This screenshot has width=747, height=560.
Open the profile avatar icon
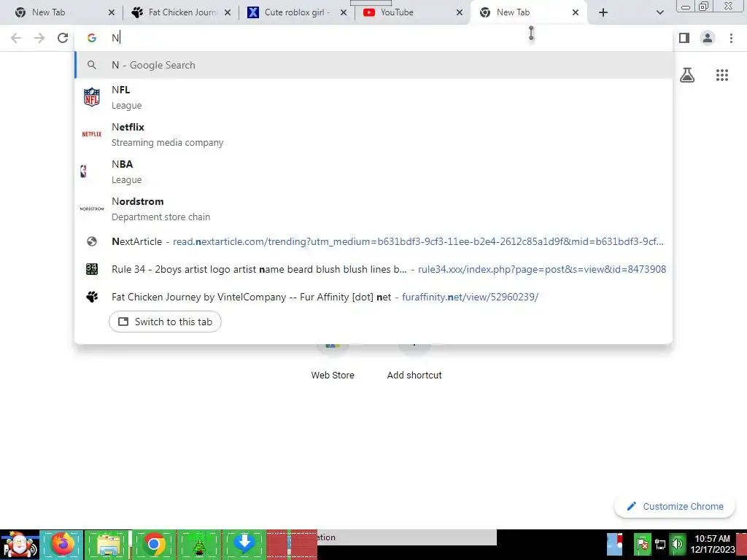pos(708,38)
